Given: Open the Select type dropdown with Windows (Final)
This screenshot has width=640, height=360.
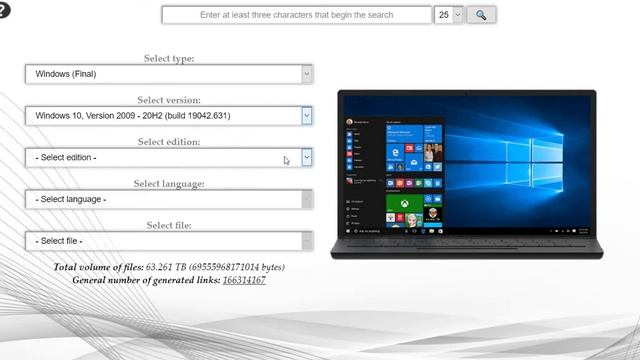Looking at the screenshot, I should click(169, 74).
